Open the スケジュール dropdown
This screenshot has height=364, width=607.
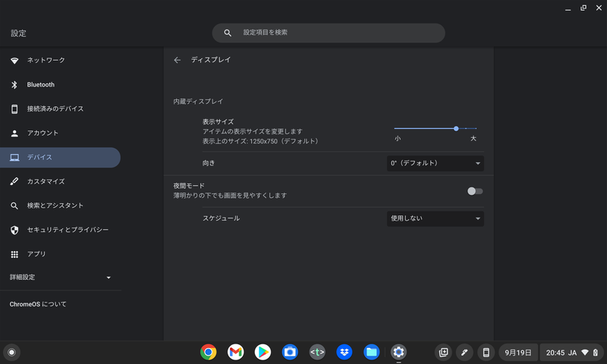[435, 218]
